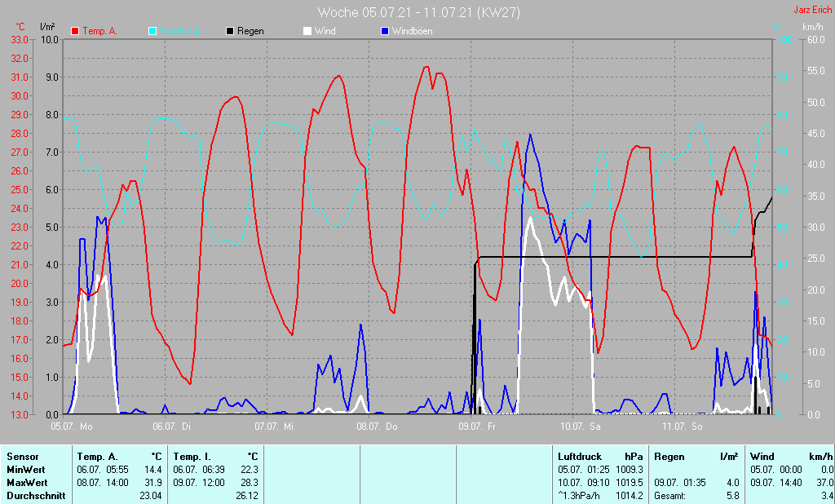Click the 'Wind' table column header
The image size is (835, 504).
coord(762,457)
